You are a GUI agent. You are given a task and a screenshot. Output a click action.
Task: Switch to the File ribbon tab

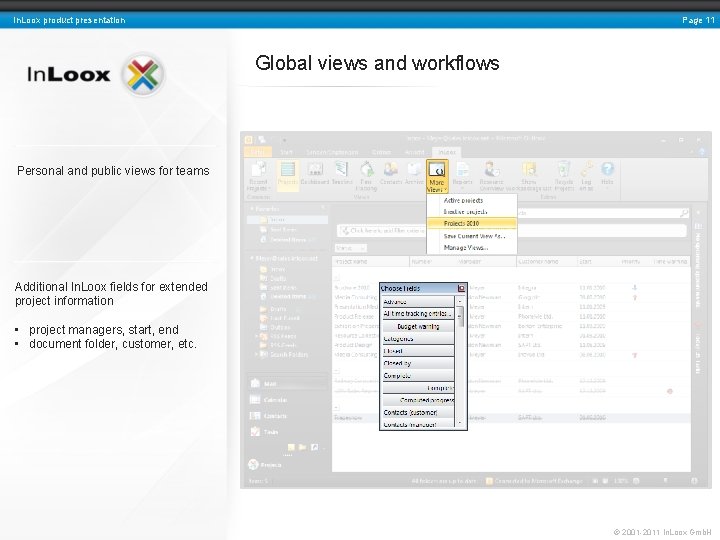pos(258,152)
